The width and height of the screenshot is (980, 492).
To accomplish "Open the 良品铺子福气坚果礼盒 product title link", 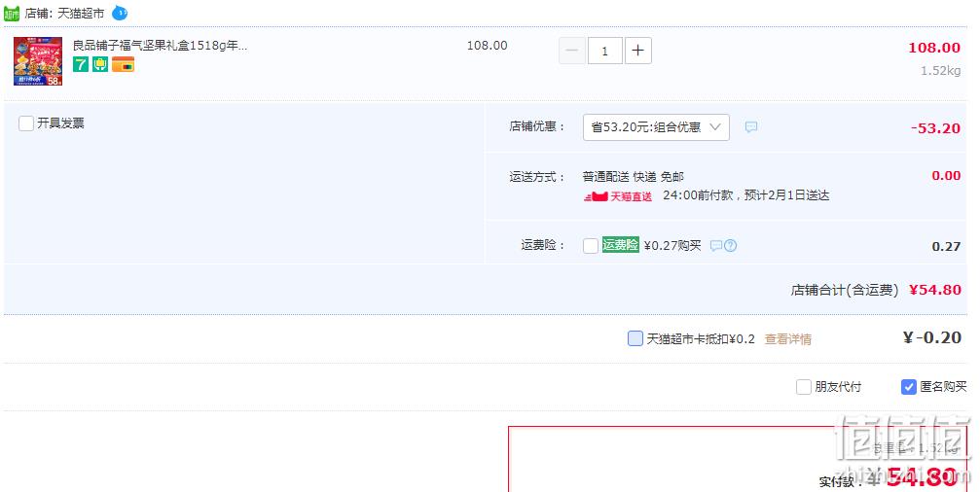I will [x=160, y=46].
